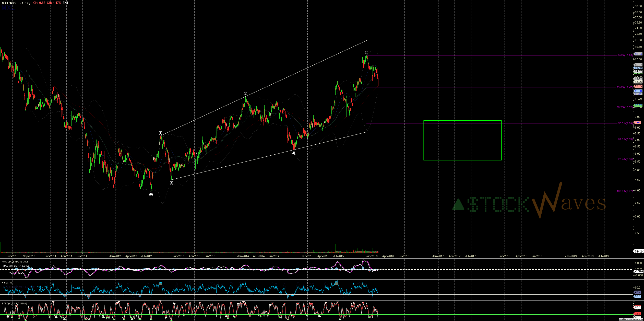The width and height of the screenshot is (644, 321).
Task: Click the red 12.65 price tag
Action: coord(638,86)
